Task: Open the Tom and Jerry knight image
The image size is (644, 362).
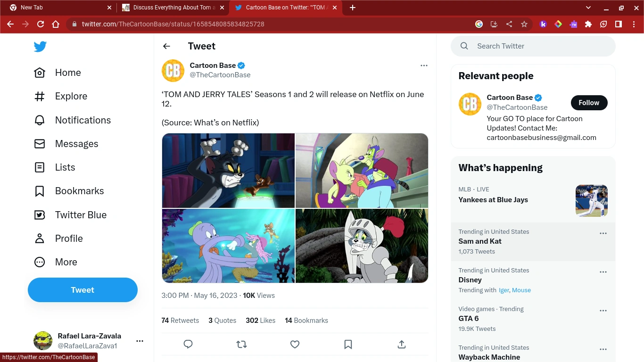Action: pos(362,246)
